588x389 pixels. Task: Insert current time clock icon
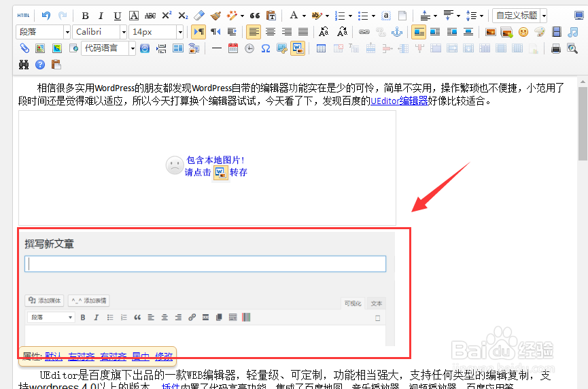tap(249, 48)
